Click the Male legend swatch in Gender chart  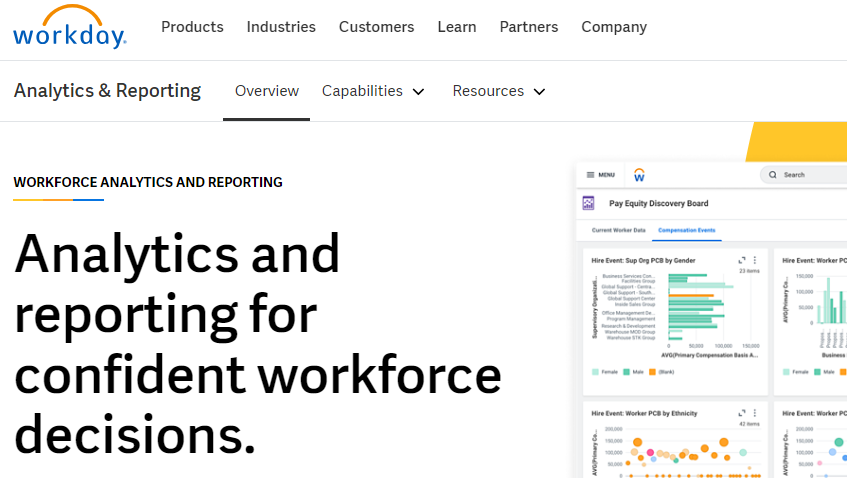(627, 372)
